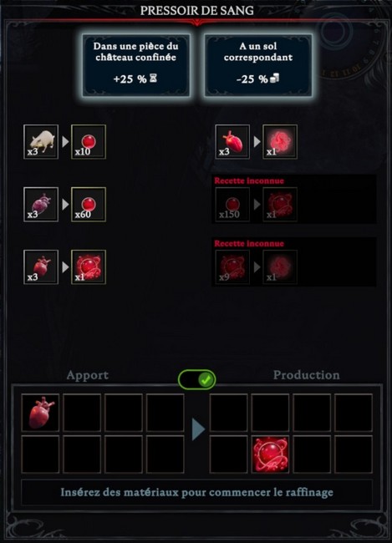Click the greater blood essence in Production slots
392x543 pixels.
tap(270, 454)
